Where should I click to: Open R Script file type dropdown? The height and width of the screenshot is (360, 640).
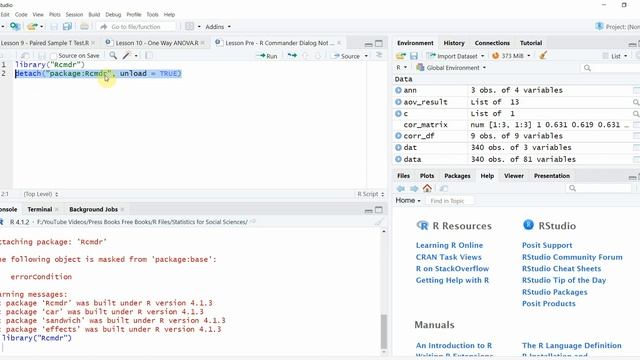pyautogui.click(x=371, y=194)
